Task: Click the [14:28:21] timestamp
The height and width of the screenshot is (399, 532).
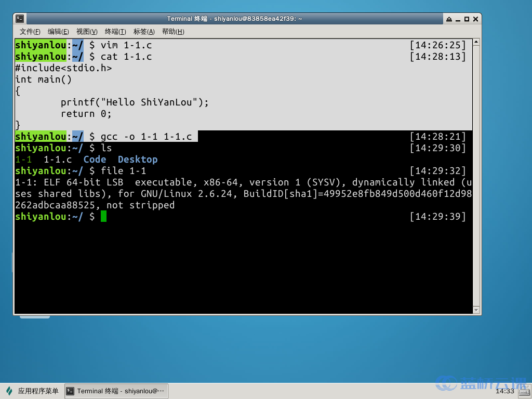Action: 437,137
